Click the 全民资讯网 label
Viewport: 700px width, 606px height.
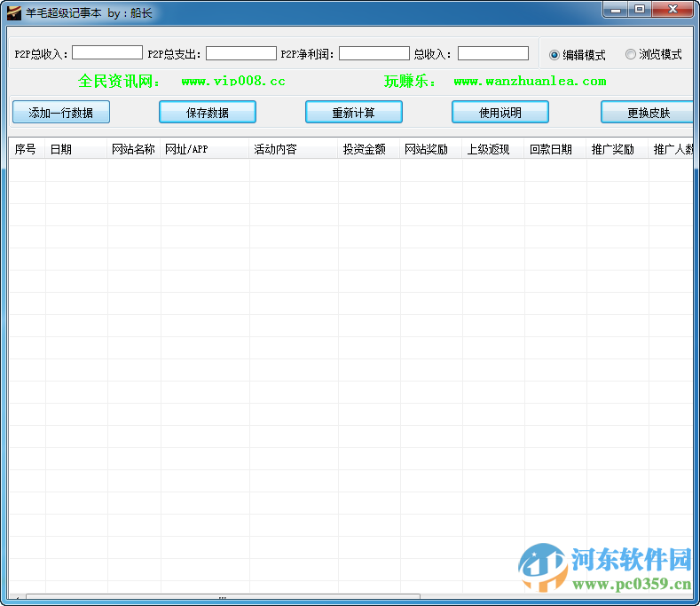click(119, 82)
